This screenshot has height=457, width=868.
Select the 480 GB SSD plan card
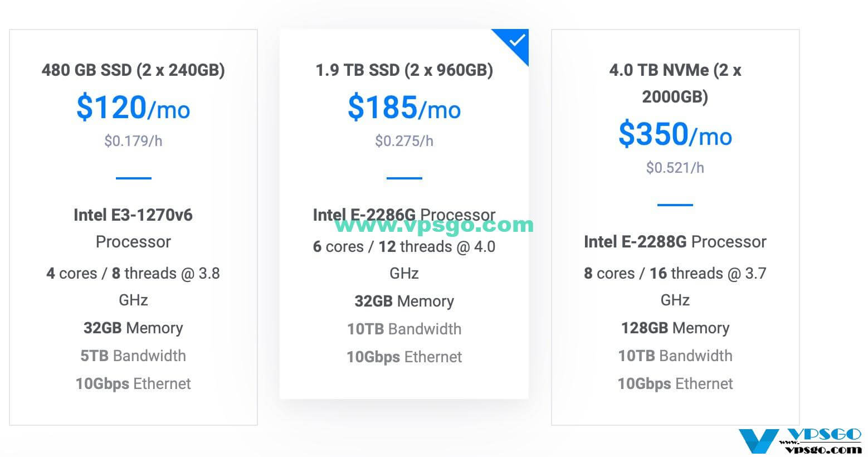pyautogui.click(x=133, y=227)
